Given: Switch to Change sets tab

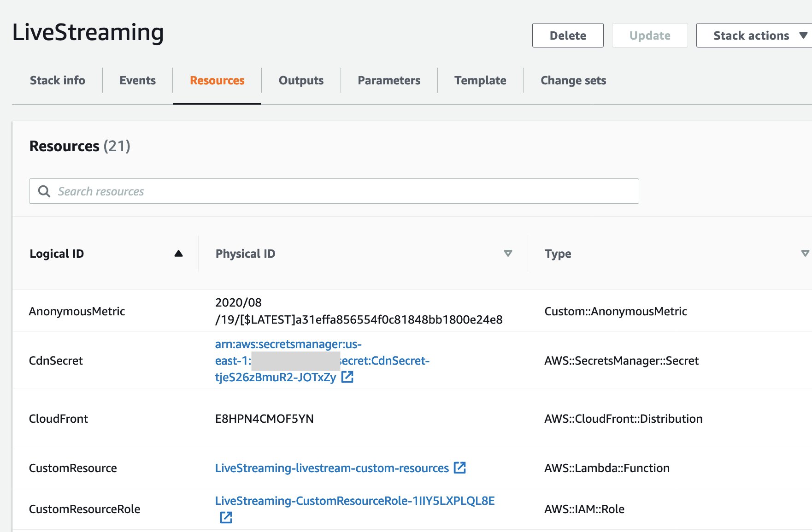Looking at the screenshot, I should point(573,80).
